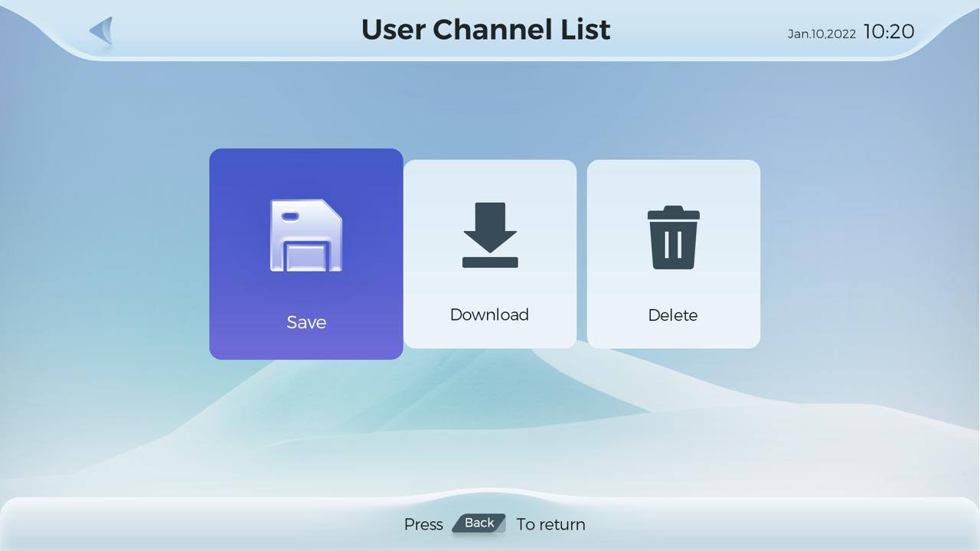Choose the Delete tile
Viewport: 980px width, 551px height.
[673, 254]
